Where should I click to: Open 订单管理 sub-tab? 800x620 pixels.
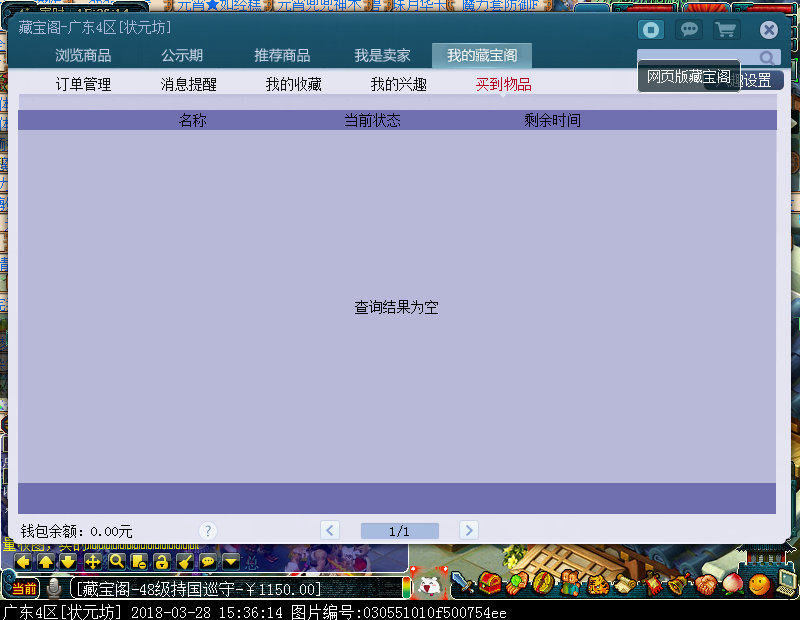pos(83,84)
